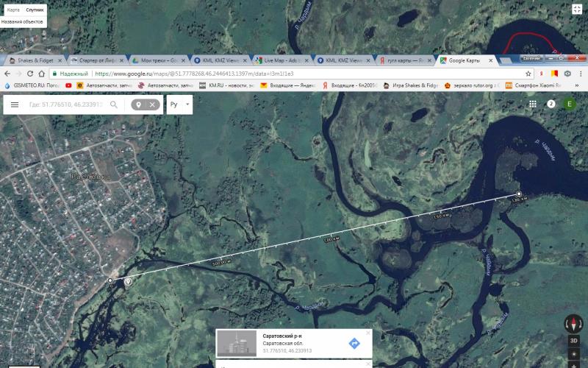
Task: Clear the search with the X button
Action: (152, 105)
